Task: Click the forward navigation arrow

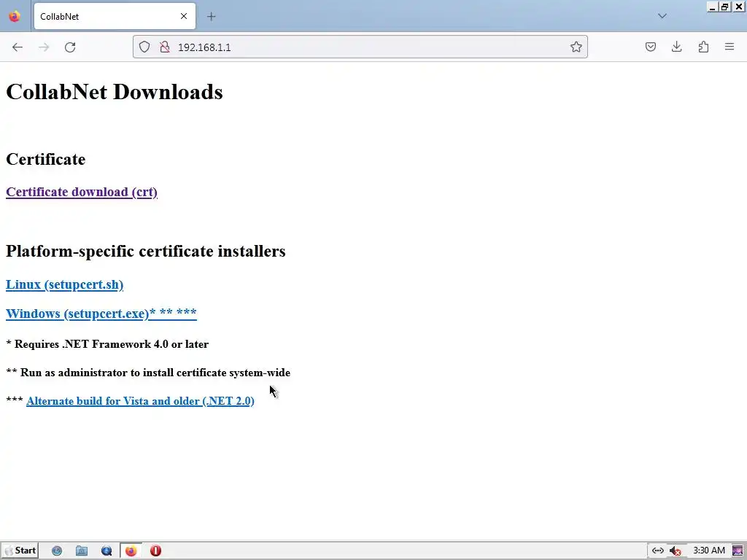Action: point(44,47)
